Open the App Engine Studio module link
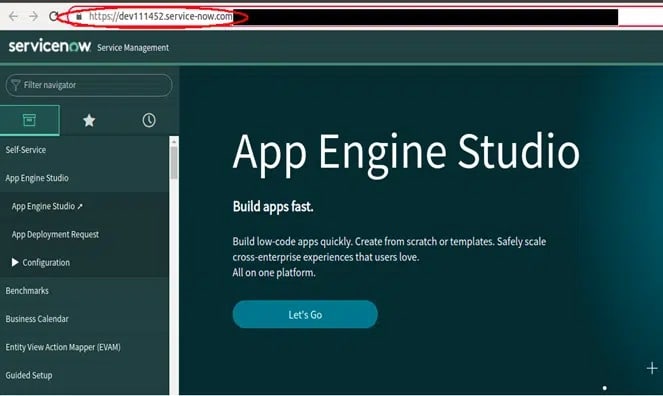Image resolution: width=663 pixels, height=396 pixels. [x=43, y=206]
